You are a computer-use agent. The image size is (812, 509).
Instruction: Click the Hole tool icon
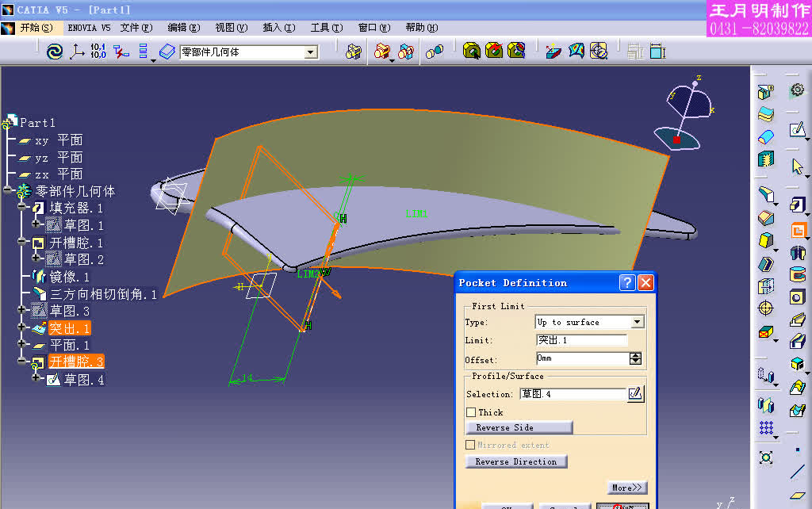[x=797, y=297]
